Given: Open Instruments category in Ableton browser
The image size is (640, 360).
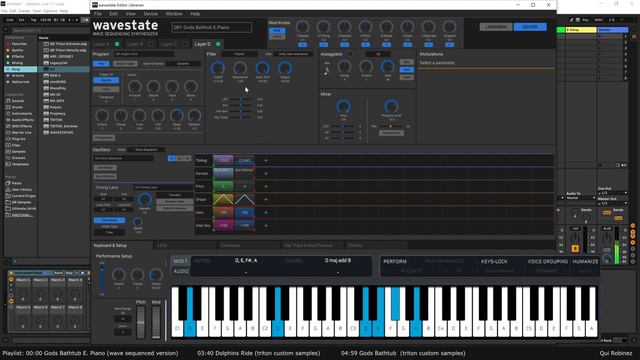Looking at the screenshot, I should click(x=22, y=113).
